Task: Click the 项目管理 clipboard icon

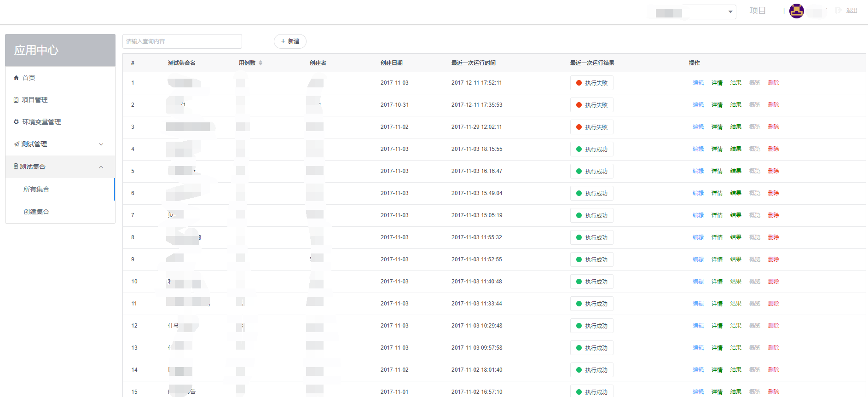Action: click(x=16, y=100)
